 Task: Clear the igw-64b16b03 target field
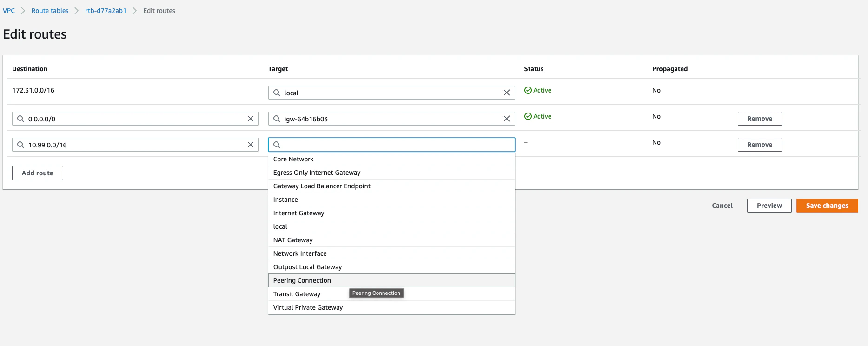tap(507, 119)
